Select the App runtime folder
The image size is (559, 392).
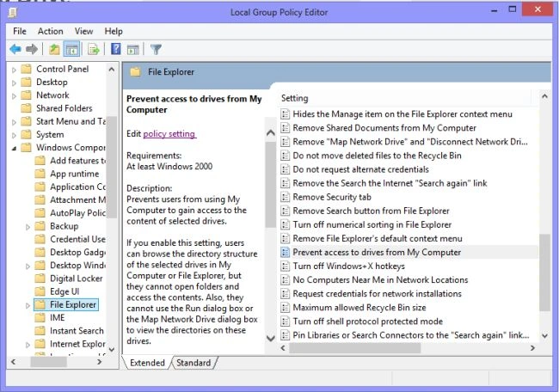pos(75,174)
